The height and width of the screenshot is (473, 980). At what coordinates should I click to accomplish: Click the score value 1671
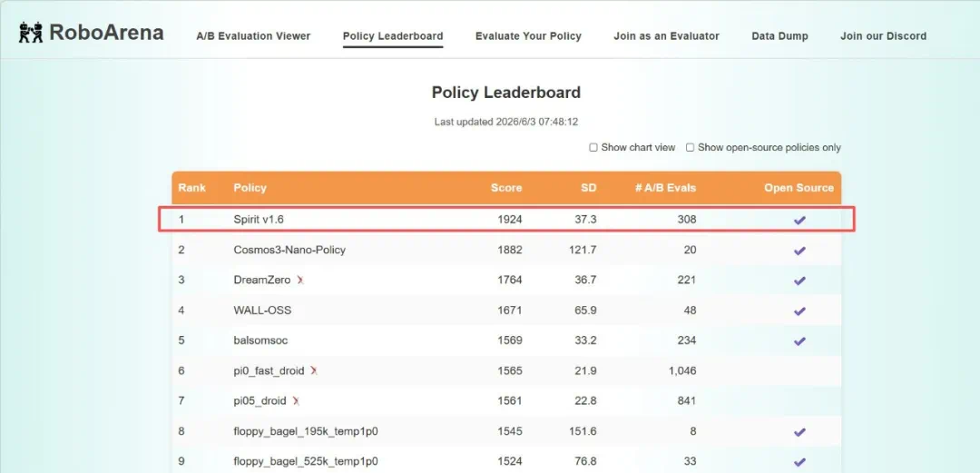tap(509, 310)
